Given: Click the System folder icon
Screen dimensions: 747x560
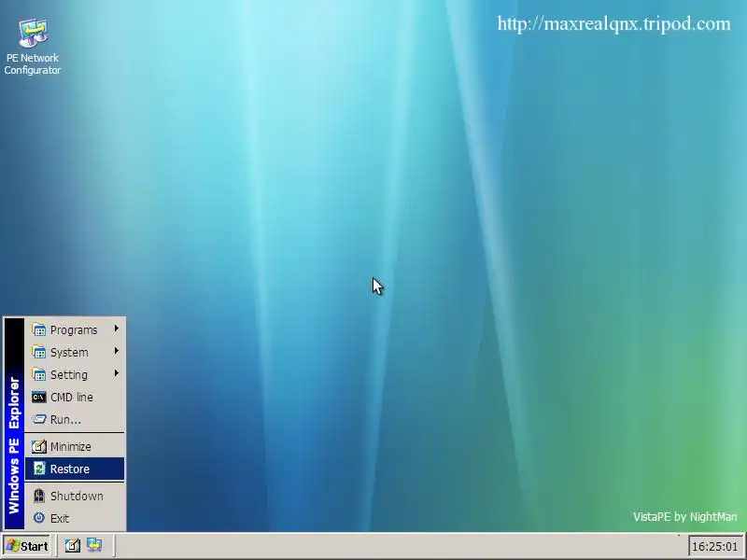Looking at the screenshot, I should click(x=39, y=352).
